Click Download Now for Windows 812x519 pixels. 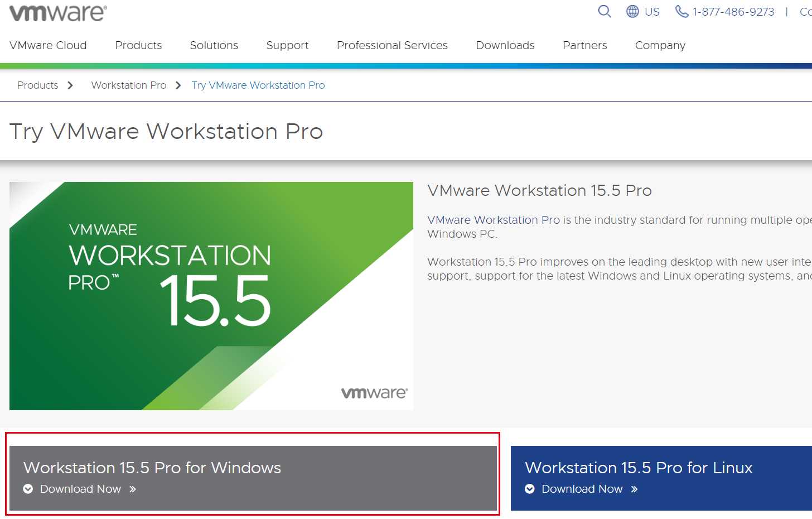80,489
